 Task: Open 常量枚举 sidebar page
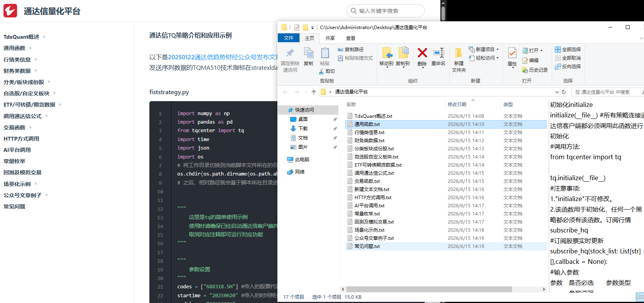tap(14, 161)
